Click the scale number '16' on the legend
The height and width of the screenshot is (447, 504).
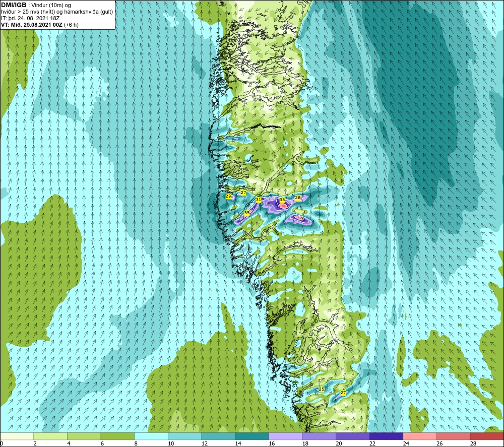tap(272, 444)
